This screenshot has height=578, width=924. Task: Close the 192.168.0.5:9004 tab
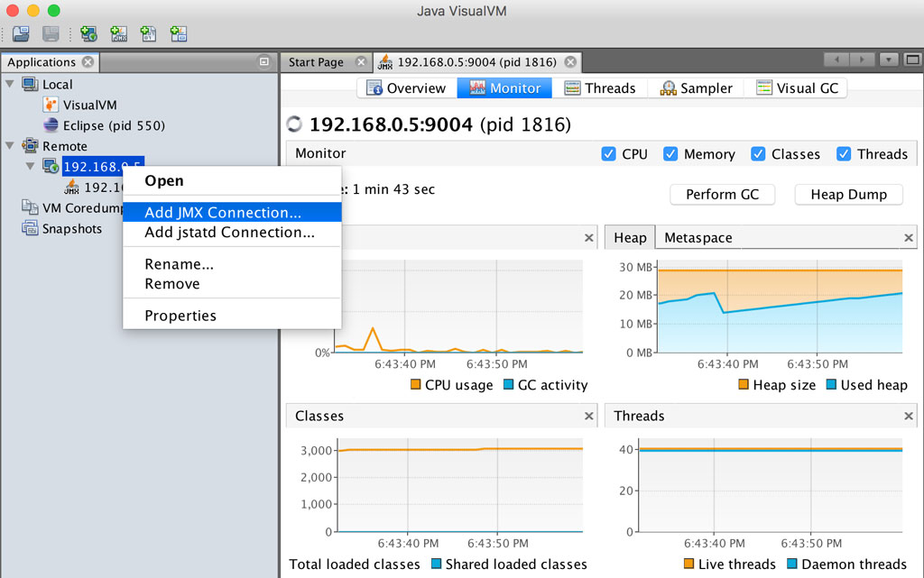[570, 62]
